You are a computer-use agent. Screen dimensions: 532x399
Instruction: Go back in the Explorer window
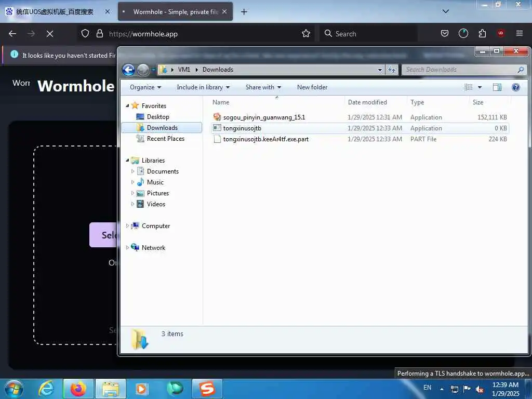129,70
